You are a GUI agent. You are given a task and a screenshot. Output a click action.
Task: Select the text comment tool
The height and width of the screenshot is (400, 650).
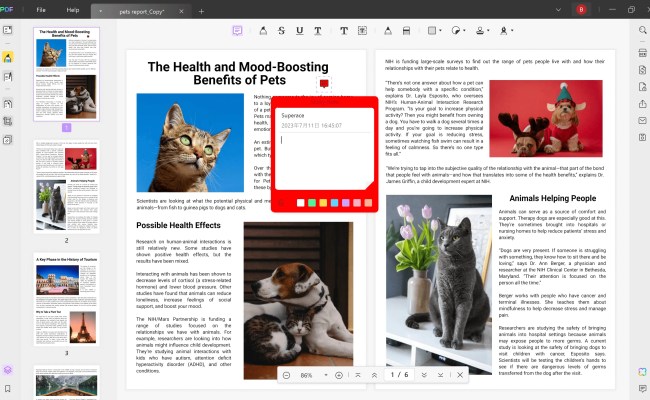(x=344, y=31)
